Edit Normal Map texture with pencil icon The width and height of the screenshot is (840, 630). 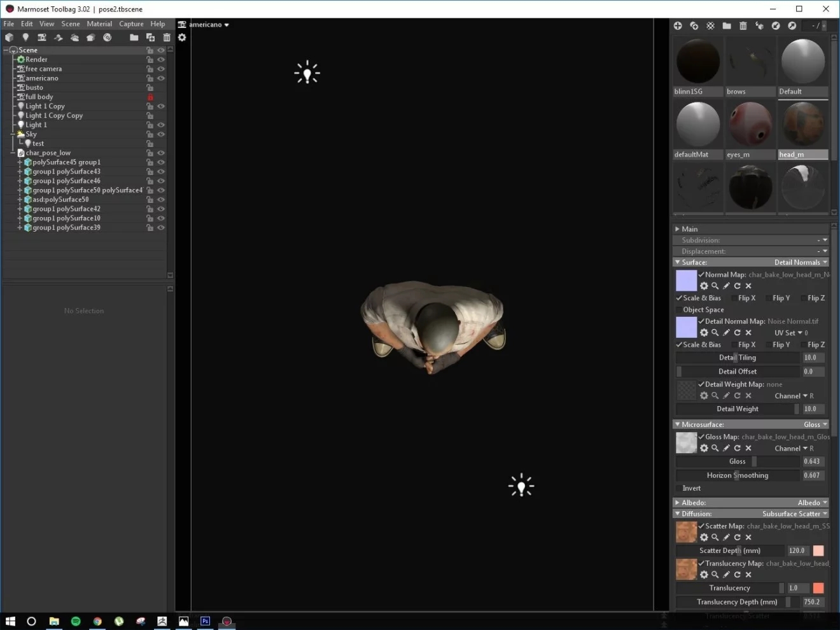[726, 286]
